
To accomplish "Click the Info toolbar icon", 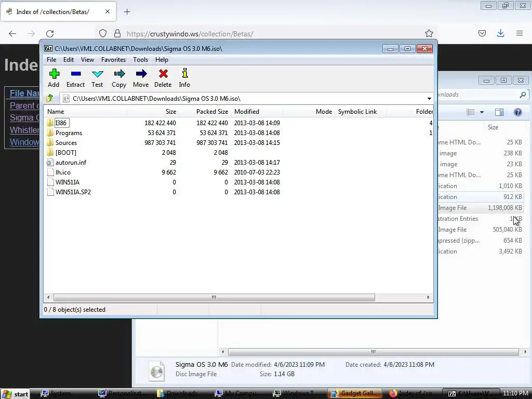I will pos(184,73).
